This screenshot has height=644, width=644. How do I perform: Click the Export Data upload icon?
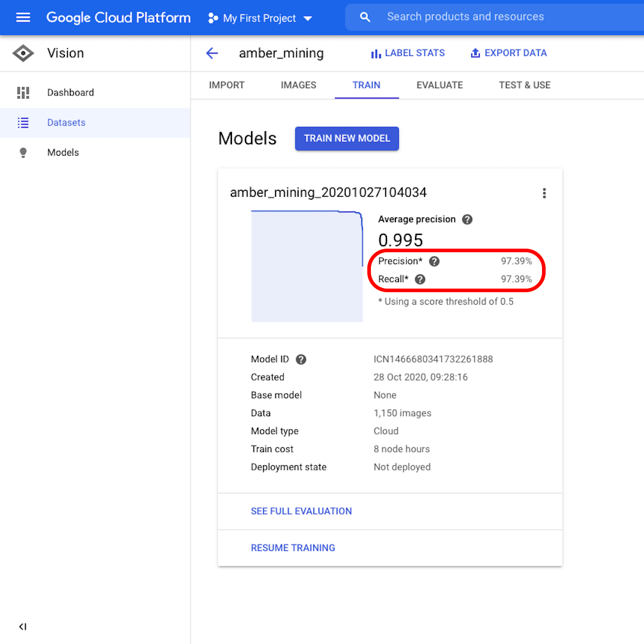click(x=475, y=53)
